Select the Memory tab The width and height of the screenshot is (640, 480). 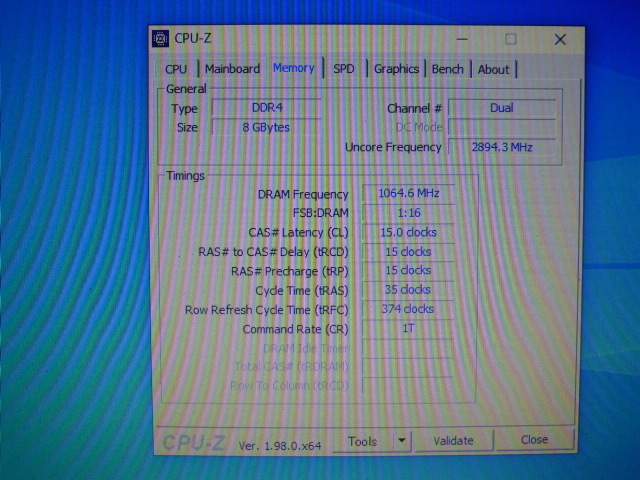click(294, 68)
